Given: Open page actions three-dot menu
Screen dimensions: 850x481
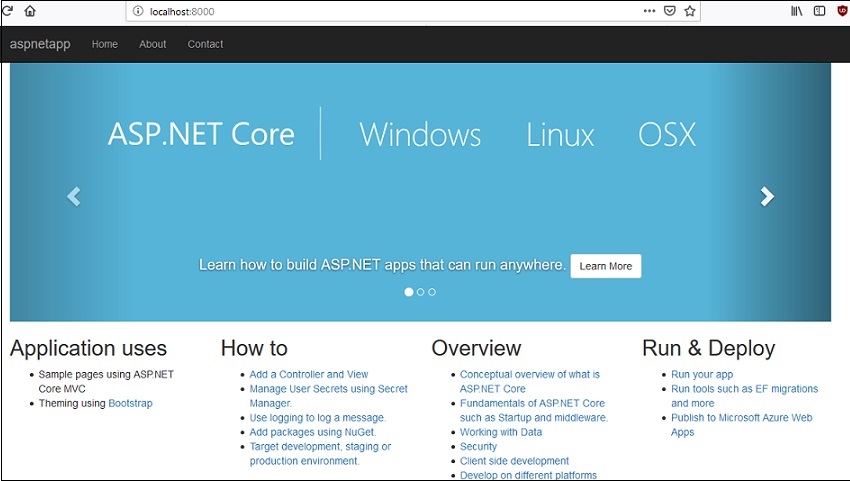Looking at the screenshot, I should pos(649,11).
